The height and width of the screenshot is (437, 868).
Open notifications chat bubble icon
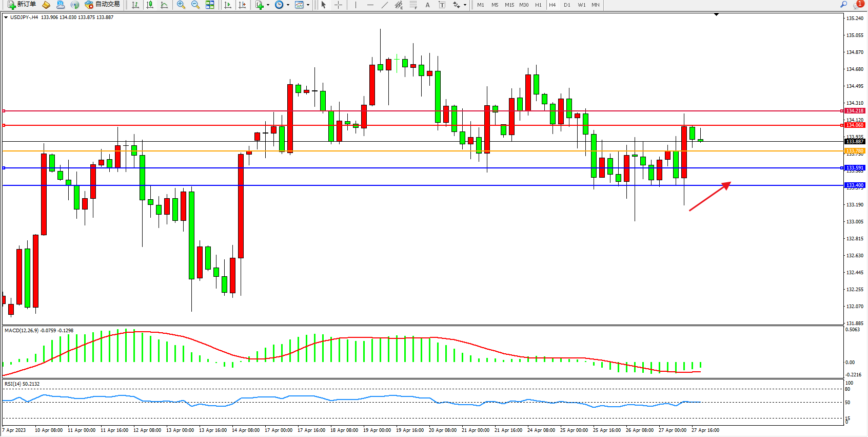pyautogui.click(x=857, y=5)
